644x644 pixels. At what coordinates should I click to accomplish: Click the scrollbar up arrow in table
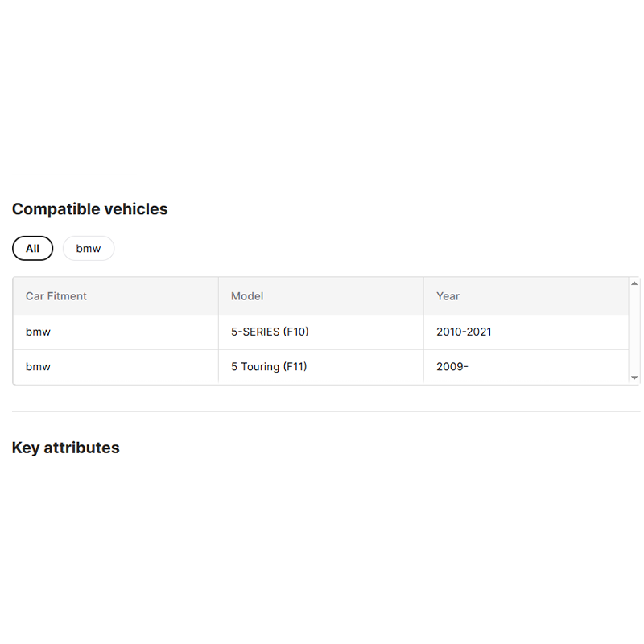(x=634, y=283)
